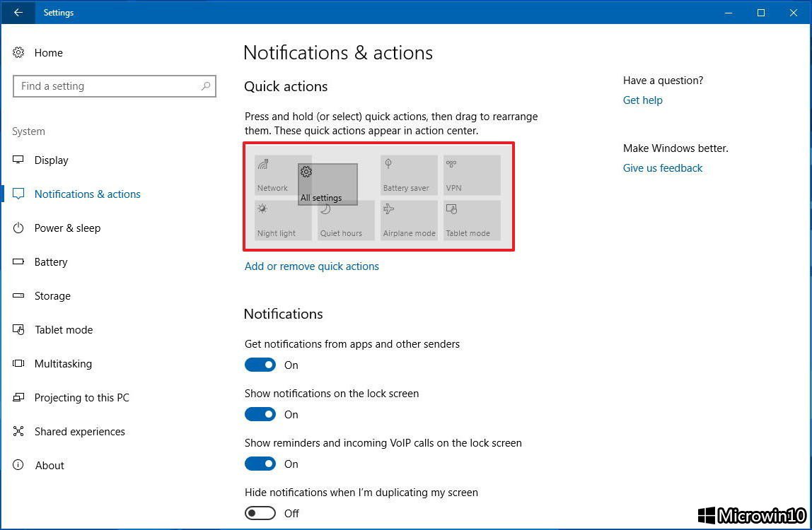Go back using the back arrow

click(18, 13)
